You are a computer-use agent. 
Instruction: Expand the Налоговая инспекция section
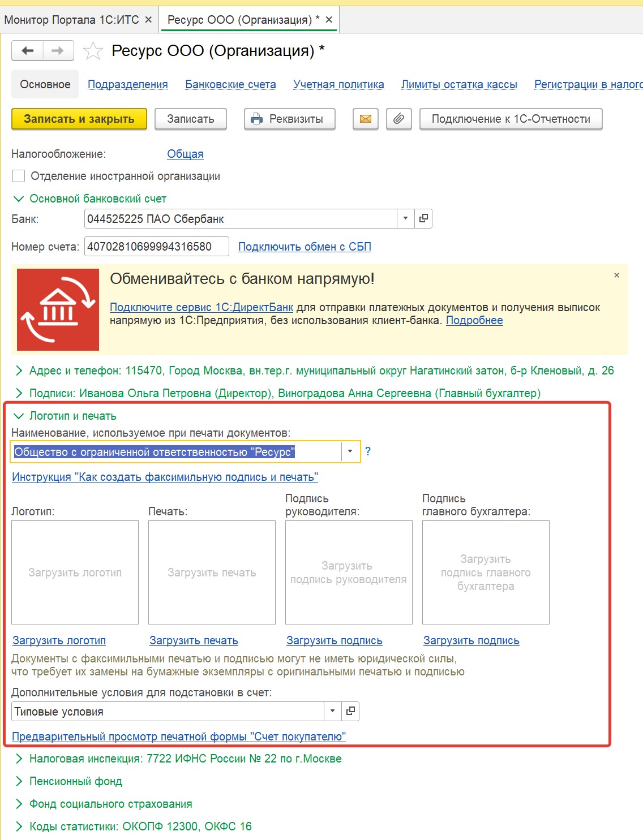[x=19, y=759]
